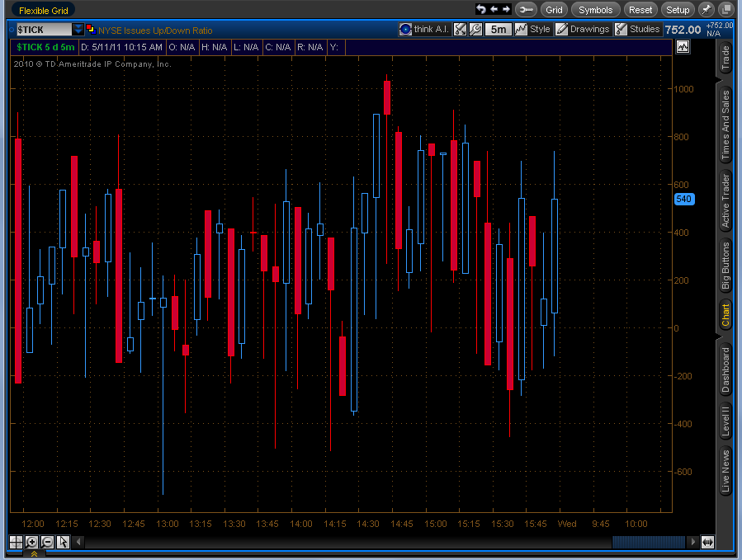742x560 pixels.
Task: Click the wrench settings oval button
Action: click(x=525, y=9)
